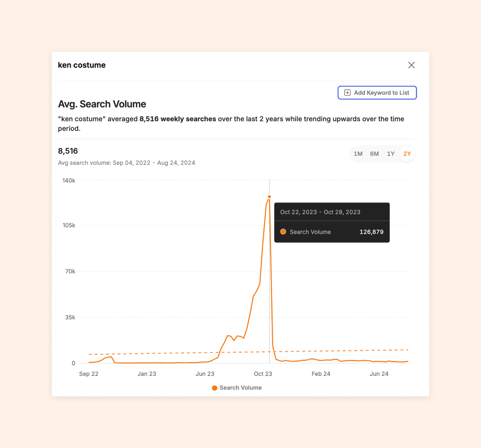Click Add Keyword to List button
The height and width of the screenshot is (448, 481).
point(377,93)
